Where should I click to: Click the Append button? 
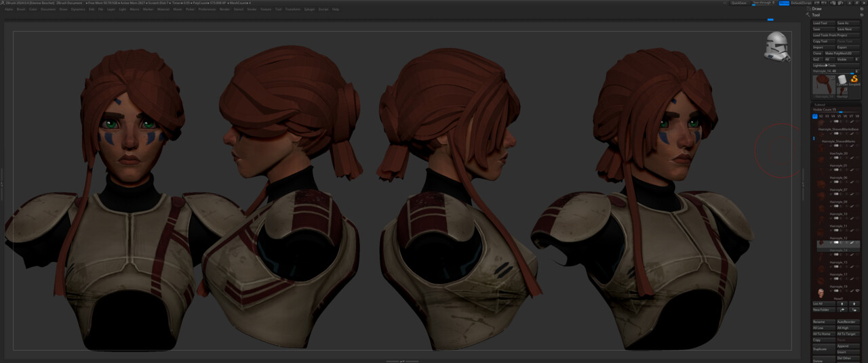click(848, 346)
